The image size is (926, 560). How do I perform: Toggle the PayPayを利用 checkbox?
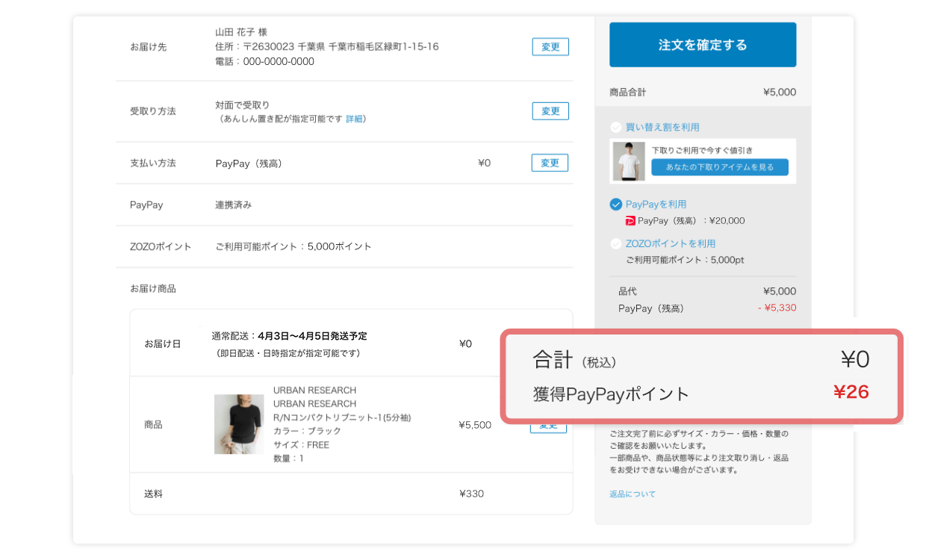(615, 204)
